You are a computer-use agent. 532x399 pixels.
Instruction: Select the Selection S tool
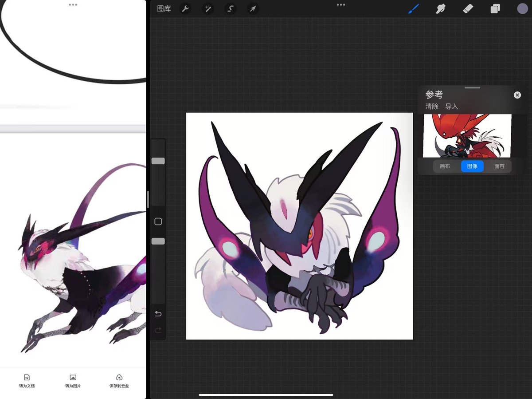coord(230,8)
